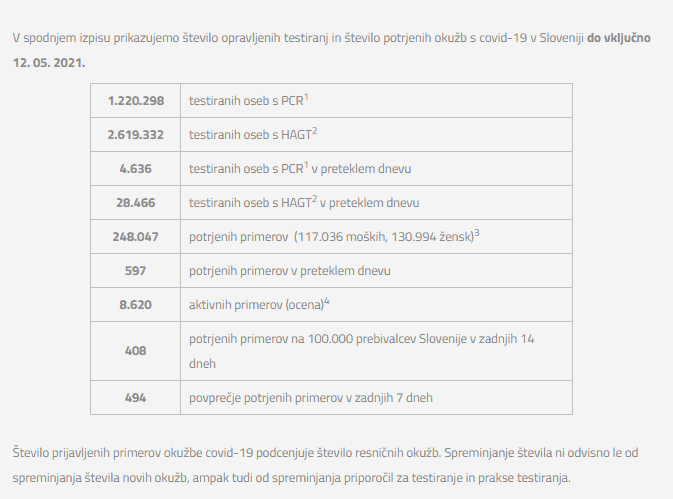Click the 8.620 active cases number

(135, 305)
